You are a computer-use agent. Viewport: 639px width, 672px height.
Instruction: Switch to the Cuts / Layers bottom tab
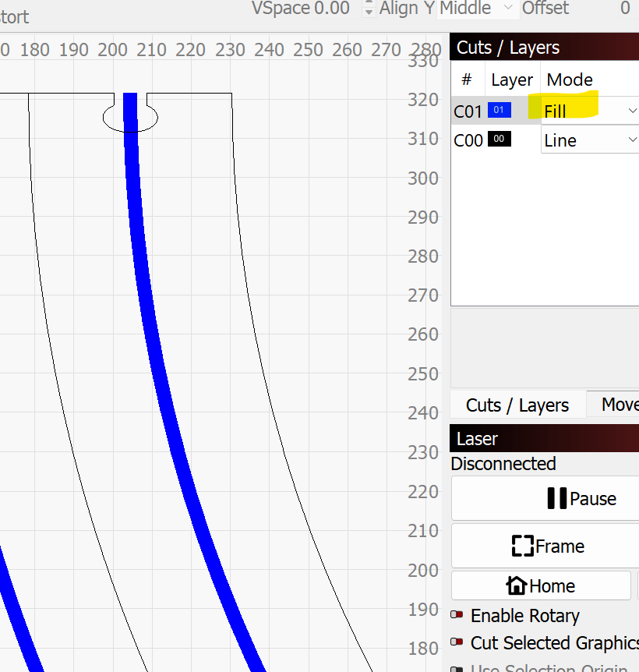pyautogui.click(x=517, y=405)
